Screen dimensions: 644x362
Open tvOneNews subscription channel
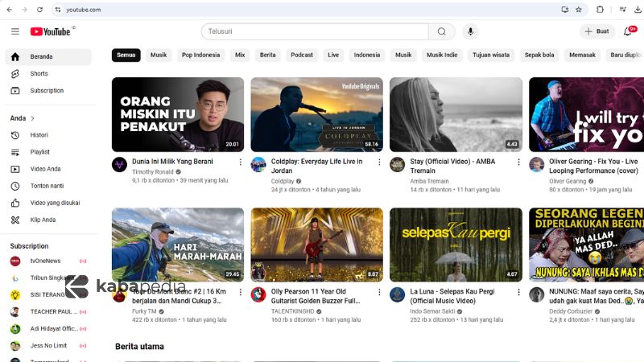click(47, 261)
